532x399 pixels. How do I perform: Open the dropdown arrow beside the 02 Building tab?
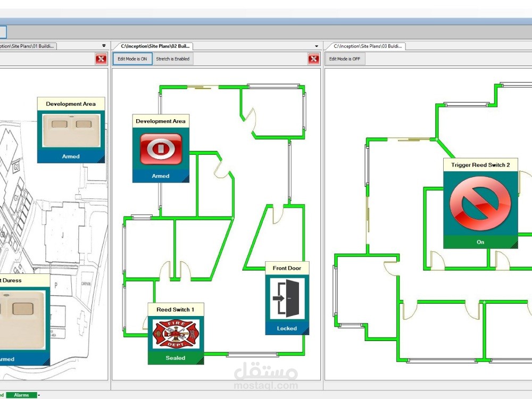click(x=317, y=46)
